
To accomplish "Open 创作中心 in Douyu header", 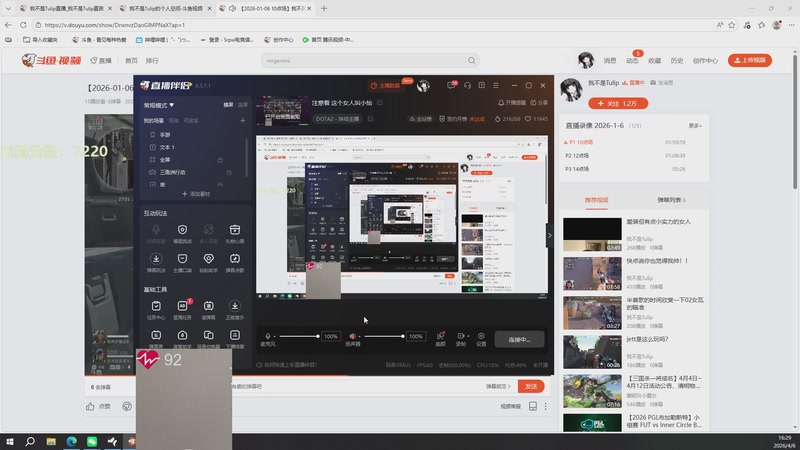I will [x=705, y=61].
